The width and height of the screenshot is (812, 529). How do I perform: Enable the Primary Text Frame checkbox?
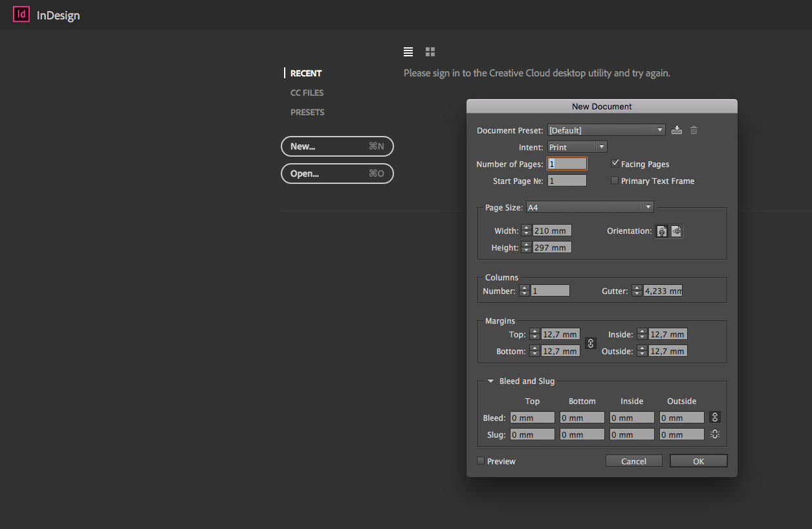[615, 181]
